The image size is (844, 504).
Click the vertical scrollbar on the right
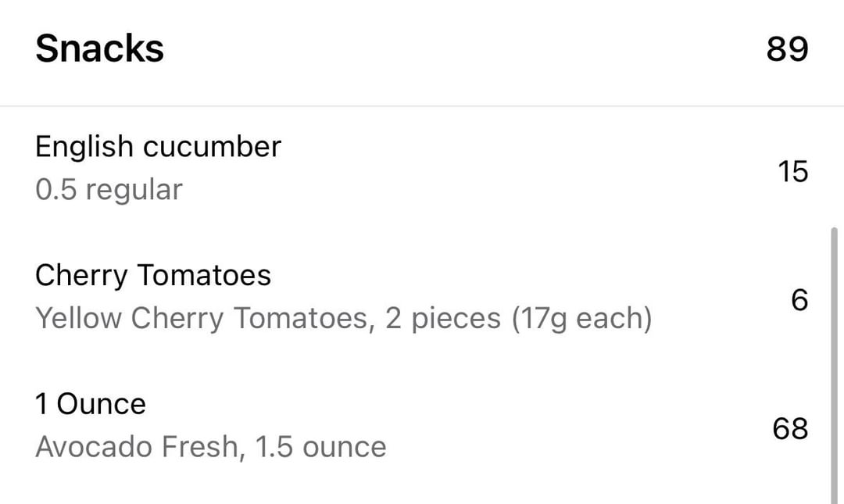coord(835,366)
